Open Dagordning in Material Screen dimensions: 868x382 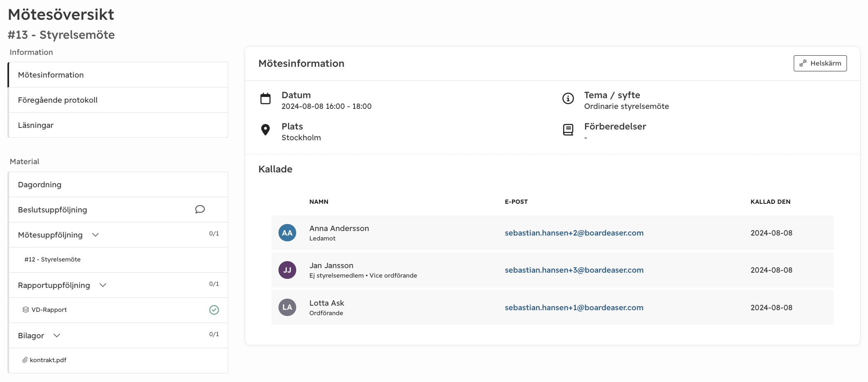click(x=118, y=184)
